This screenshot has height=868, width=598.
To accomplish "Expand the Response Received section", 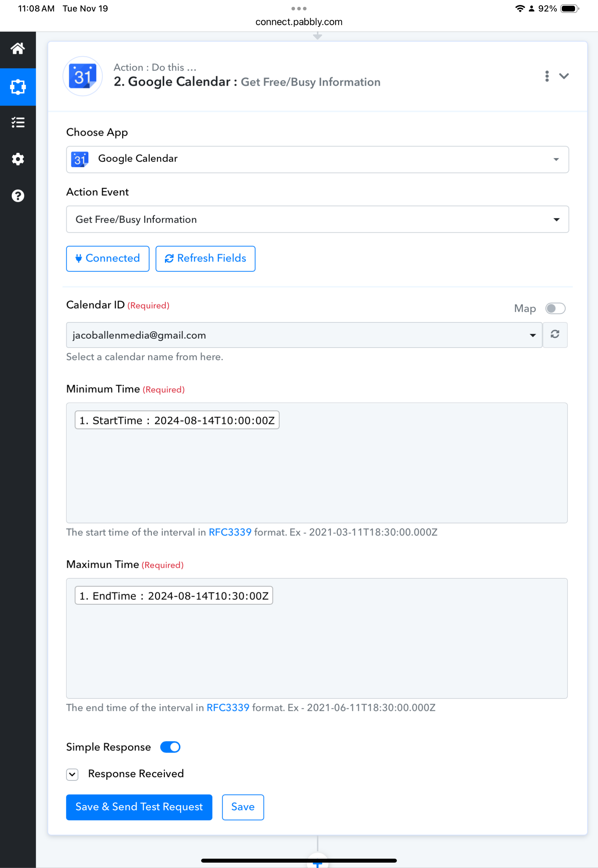I will point(72,774).
